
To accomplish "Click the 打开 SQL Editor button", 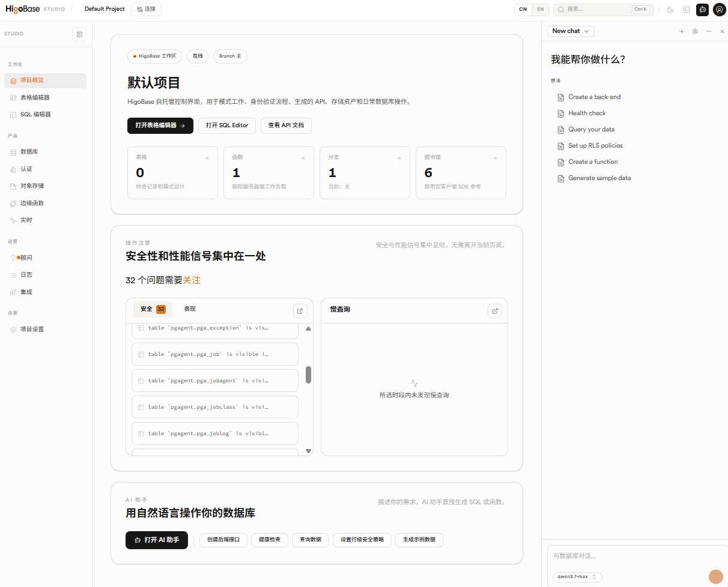I will 227,125.
